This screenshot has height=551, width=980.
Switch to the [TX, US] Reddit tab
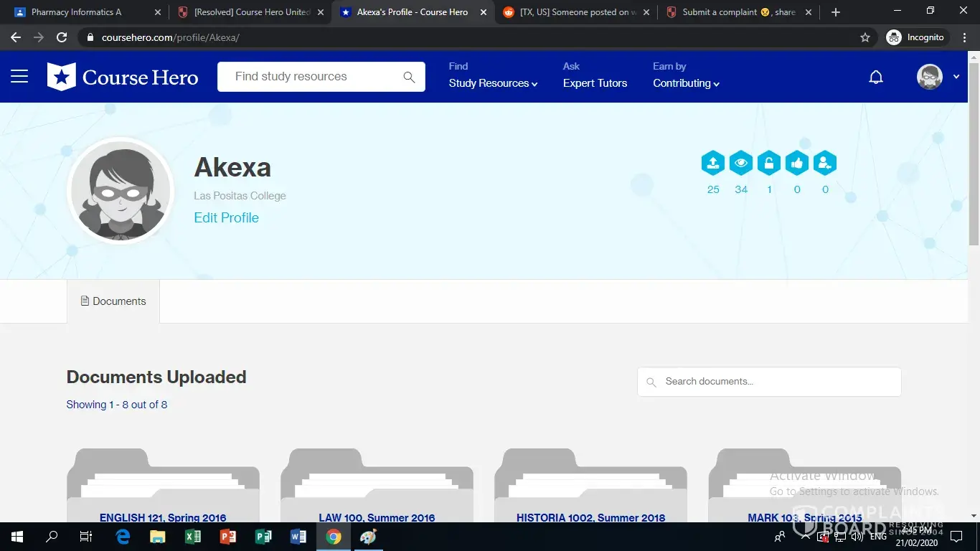578,12
